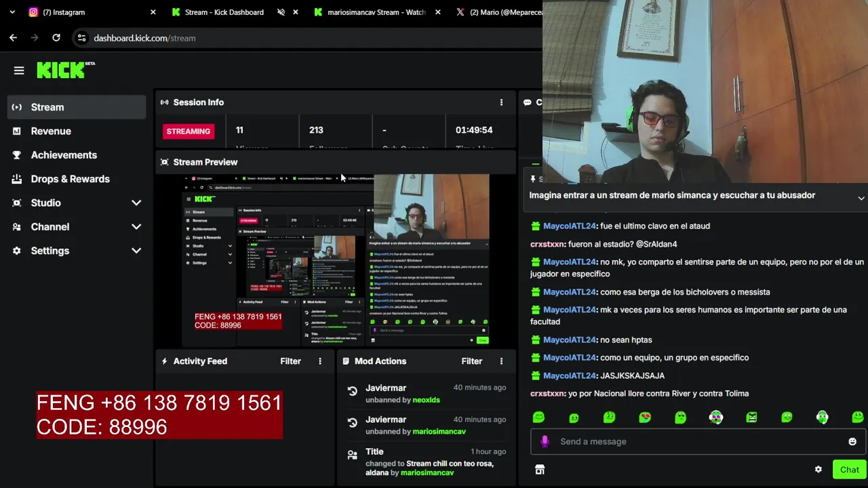This screenshot has width=868, height=488.
Task: Expand the pinned message chevron in chat
Action: tap(861, 199)
